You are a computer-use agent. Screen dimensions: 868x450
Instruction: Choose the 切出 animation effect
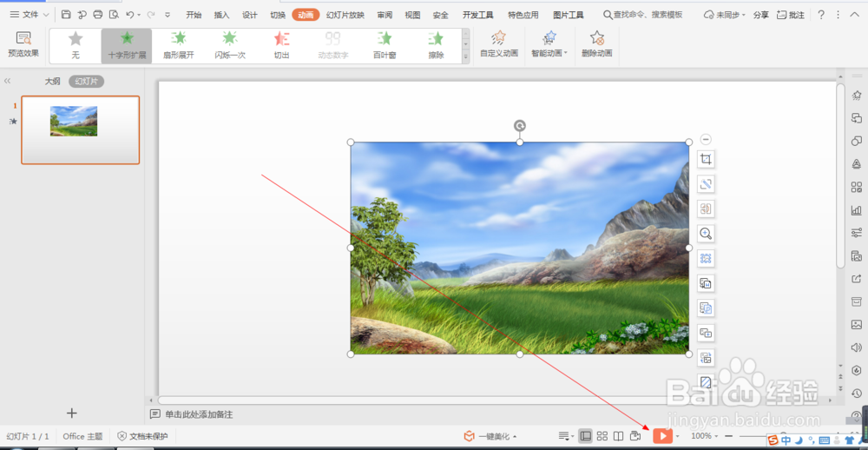282,45
